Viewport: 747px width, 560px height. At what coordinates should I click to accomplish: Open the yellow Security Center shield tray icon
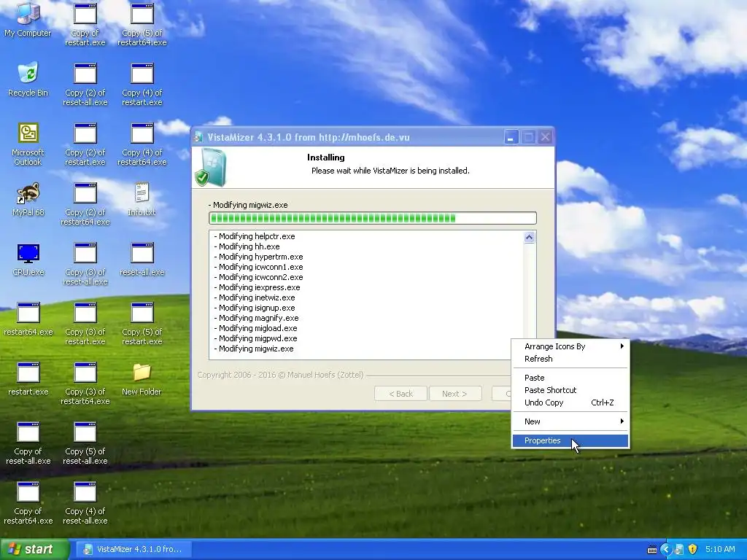(x=692, y=550)
